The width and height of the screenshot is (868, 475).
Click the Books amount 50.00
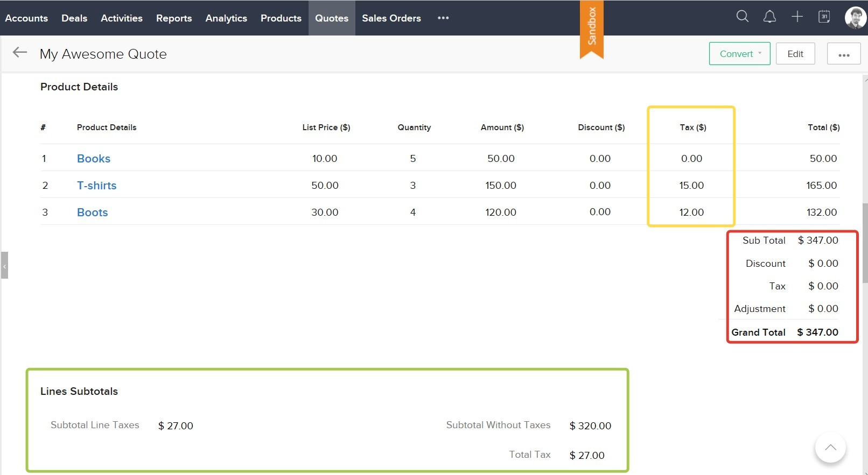coord(501,159)
